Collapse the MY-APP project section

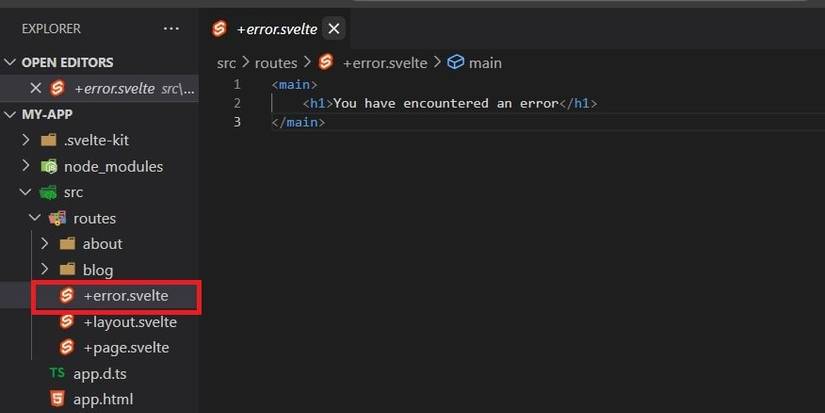point(11,114)
